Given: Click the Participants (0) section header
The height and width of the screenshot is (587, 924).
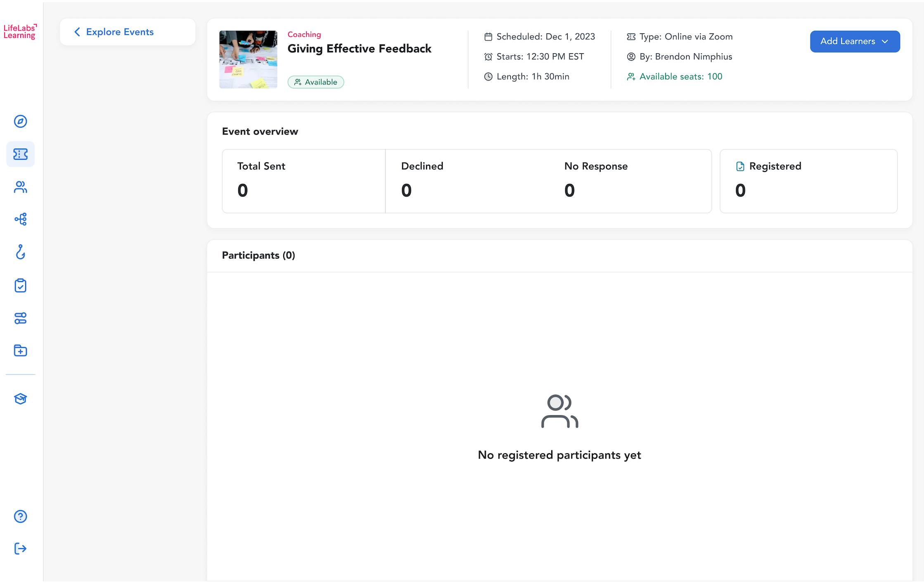Looking at the screenshot, I should coord(258,256).
